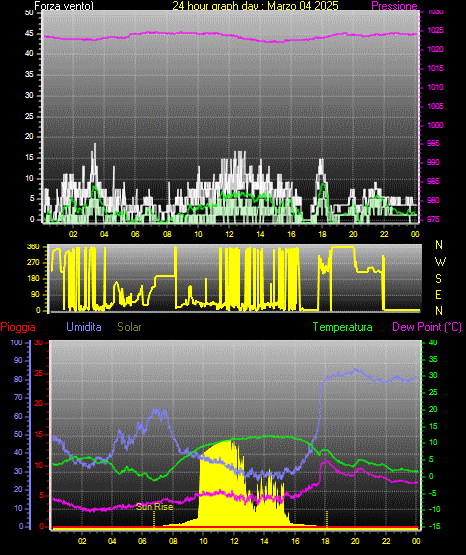Click the 90 degrees wind direction label

(36, 294)
